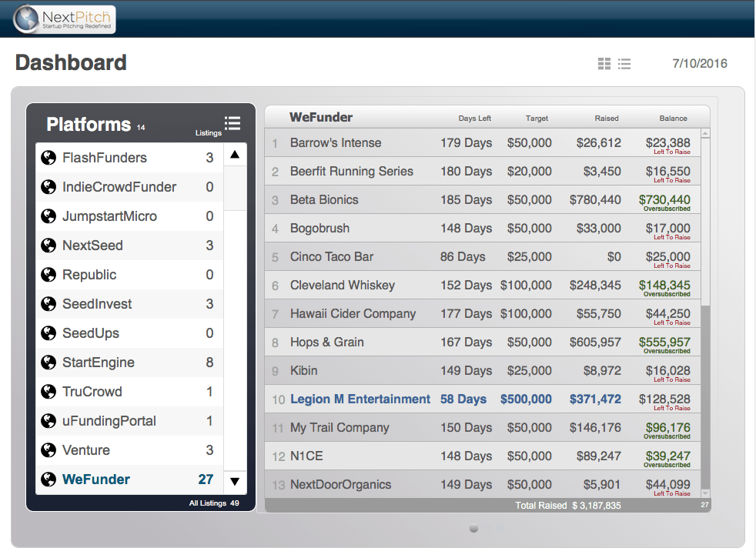Open the Platforms listings menu icon
The image size is (756, 558).
tap(232, 123)
